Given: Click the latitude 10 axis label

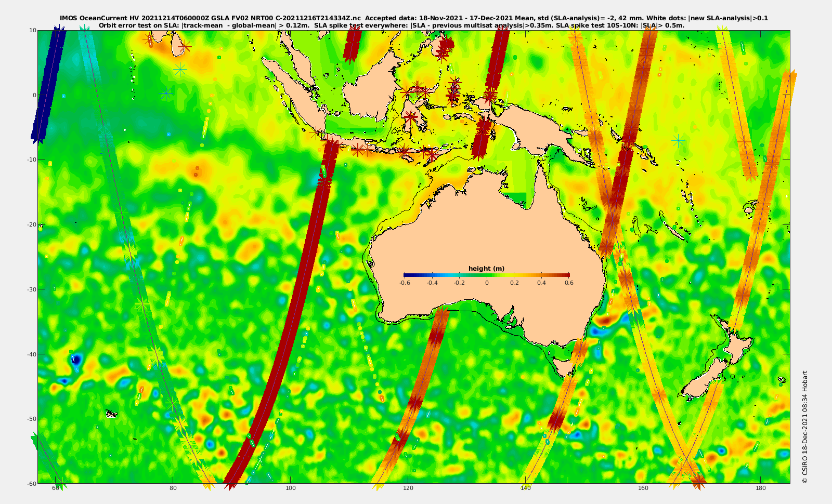Looking at the screenshot, I should [33, 30].
